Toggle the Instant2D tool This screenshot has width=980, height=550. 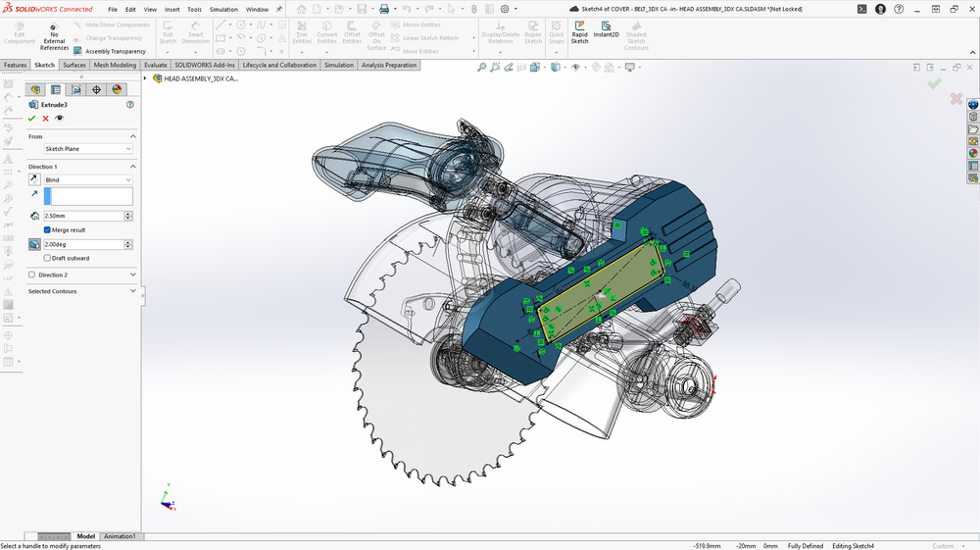pyautogui.click(x=606, y=27)
